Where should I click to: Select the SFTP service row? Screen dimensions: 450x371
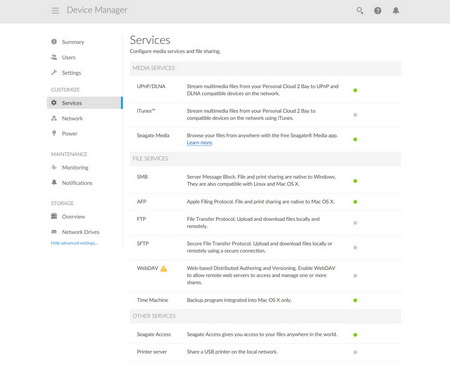pos(265,247)
